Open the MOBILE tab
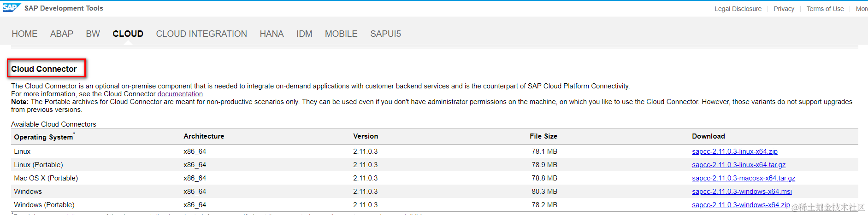868x215 pixels. click(341, 34)
